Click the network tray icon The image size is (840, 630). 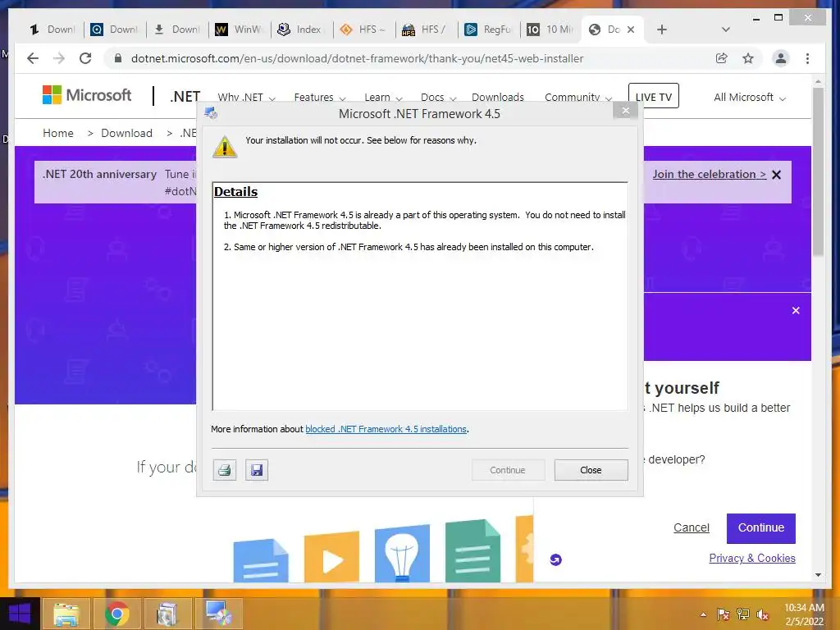[x=743, y=615]
